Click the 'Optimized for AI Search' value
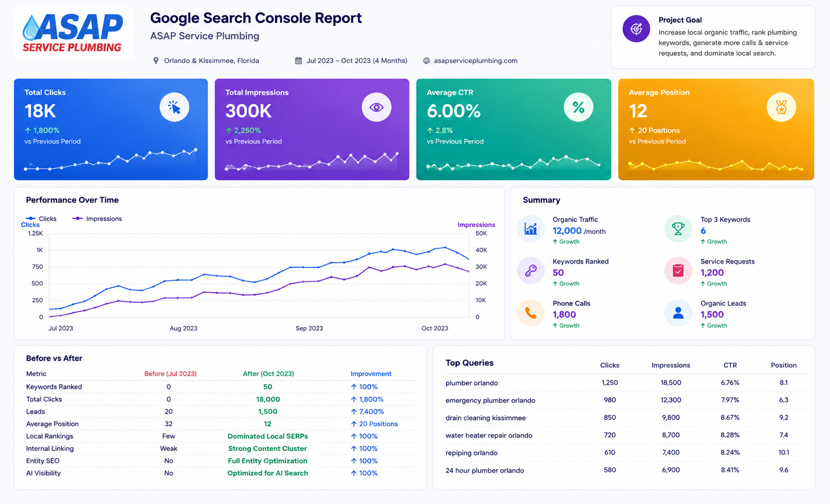Image resolution: width=830 pixels, height=504 pixels. tap(268, 473)
